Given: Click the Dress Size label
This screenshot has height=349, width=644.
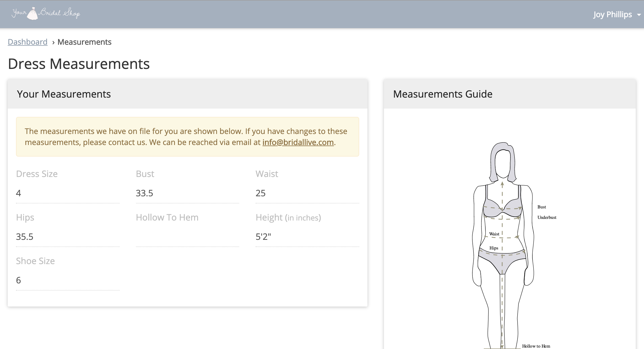Looking at the screenshot, I should coord(37,174).
